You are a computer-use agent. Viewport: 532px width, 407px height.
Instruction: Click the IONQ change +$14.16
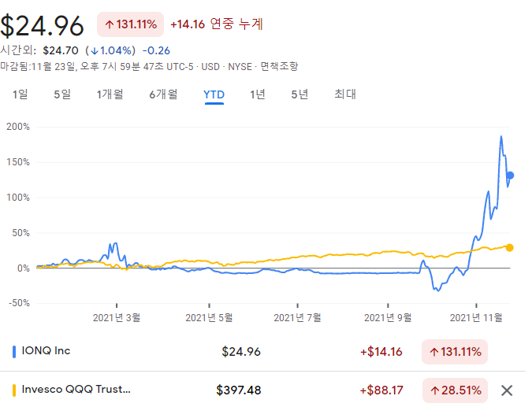[x=381, y=352]
